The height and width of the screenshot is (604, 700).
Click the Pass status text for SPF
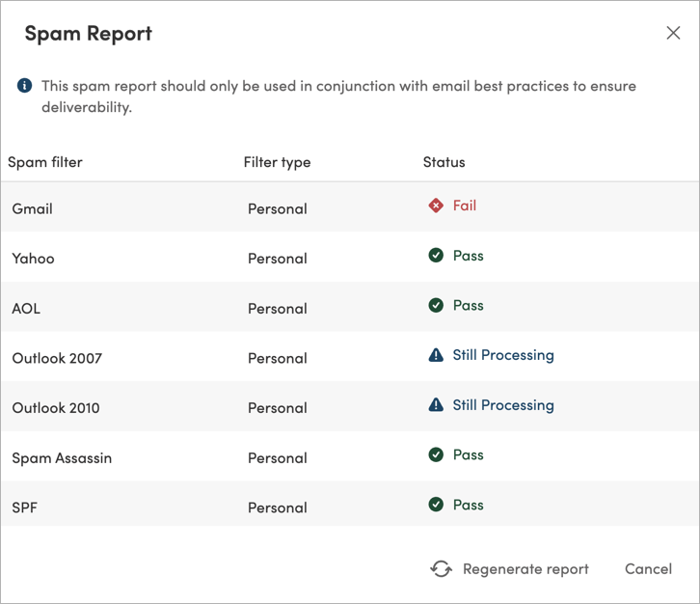click(x=469, y=505)
